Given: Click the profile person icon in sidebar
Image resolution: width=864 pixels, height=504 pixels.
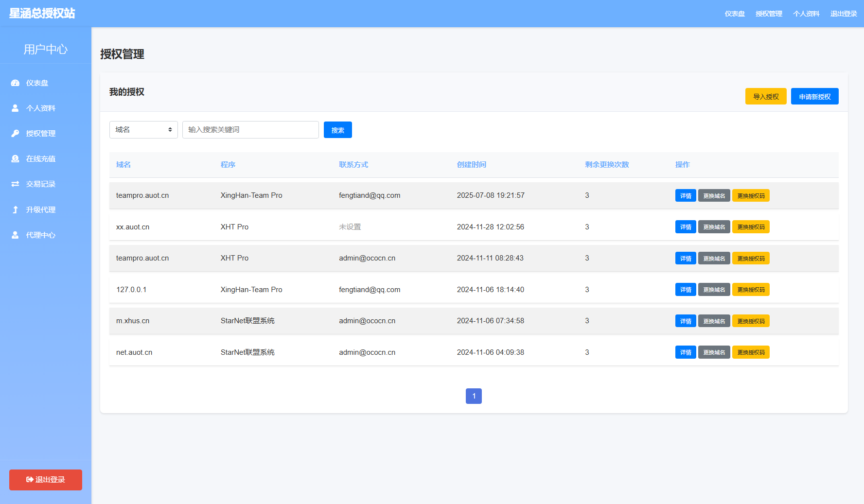Looking at the screenshot, I should pos(15,108).
